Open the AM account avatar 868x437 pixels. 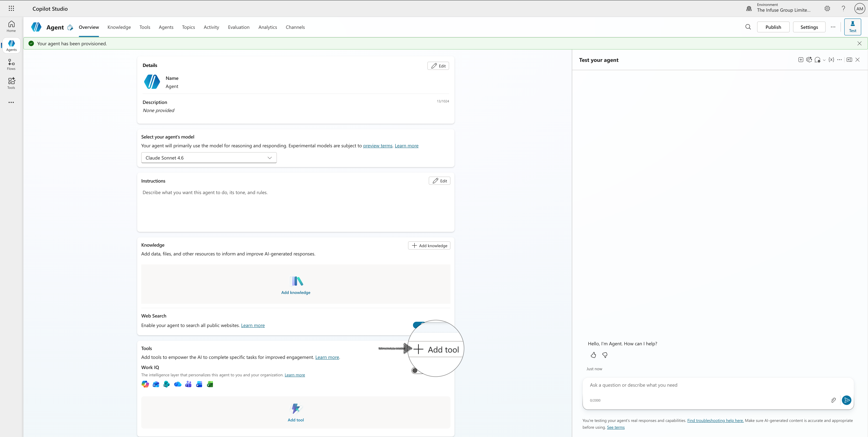(860, 8)
